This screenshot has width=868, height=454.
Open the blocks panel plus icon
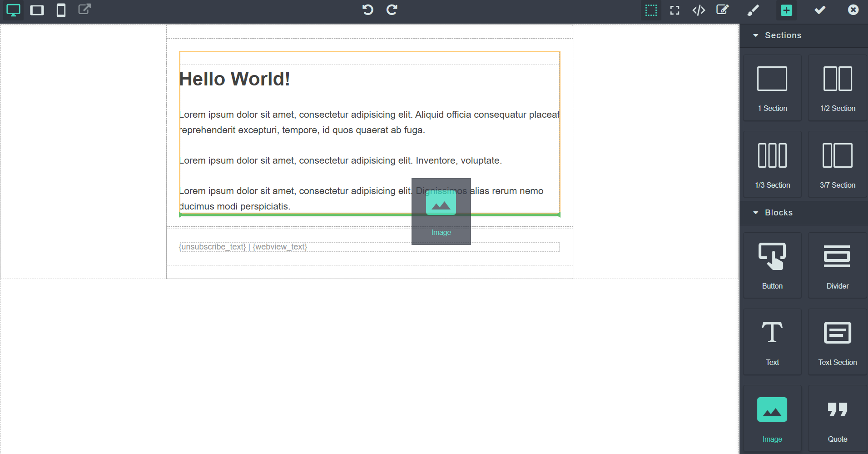786,10
